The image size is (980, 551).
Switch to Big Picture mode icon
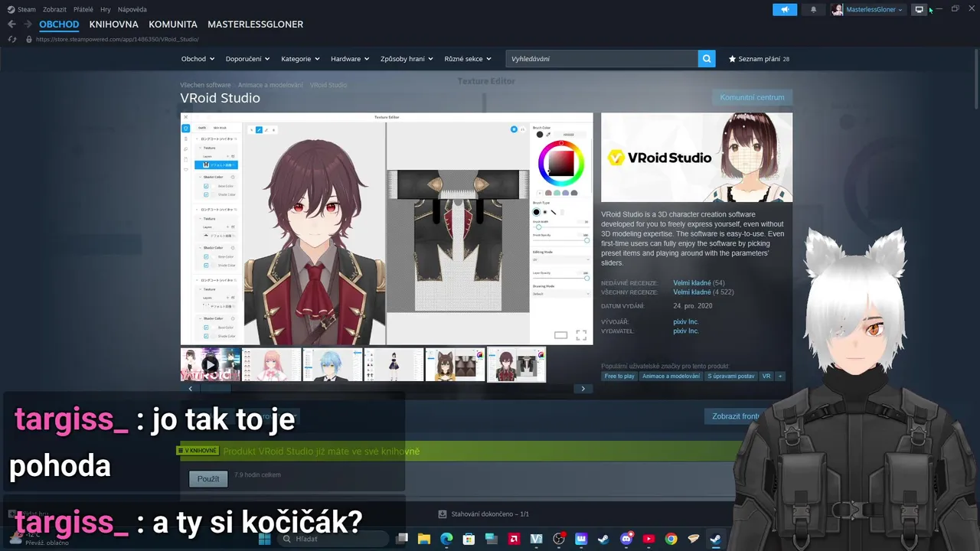click(x=919, y=9)
